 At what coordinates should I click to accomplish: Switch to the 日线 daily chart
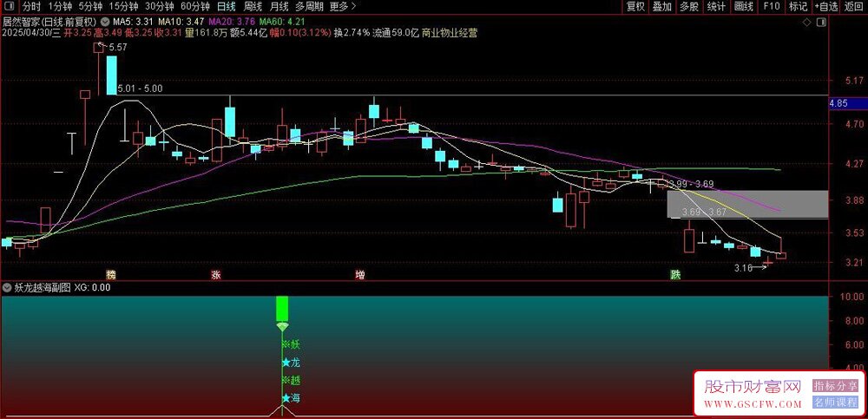coord(227,7)
